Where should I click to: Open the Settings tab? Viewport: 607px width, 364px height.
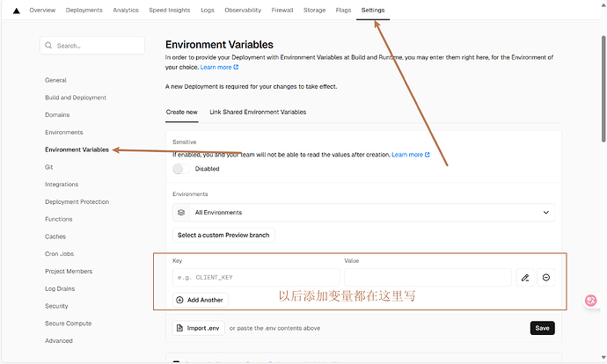point(373,10)
